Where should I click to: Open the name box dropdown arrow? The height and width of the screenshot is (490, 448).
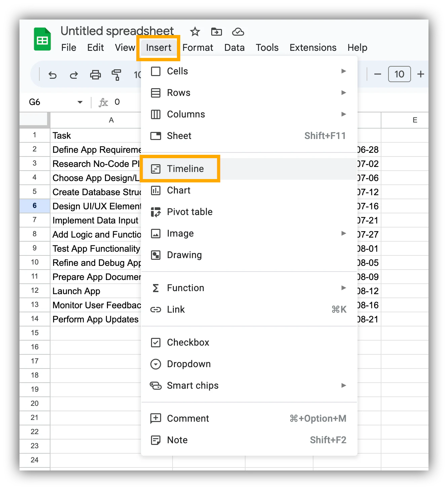[80, 102]
